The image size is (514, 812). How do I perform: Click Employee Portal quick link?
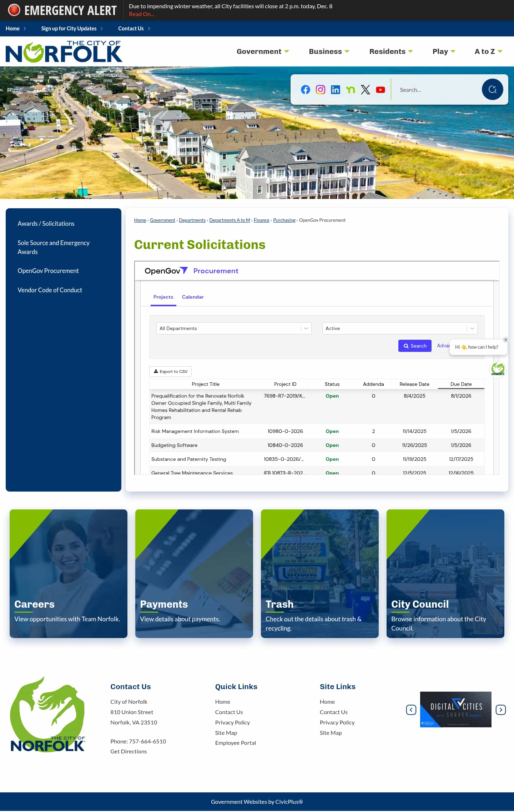pyautogui.click(x=236, y=743)
